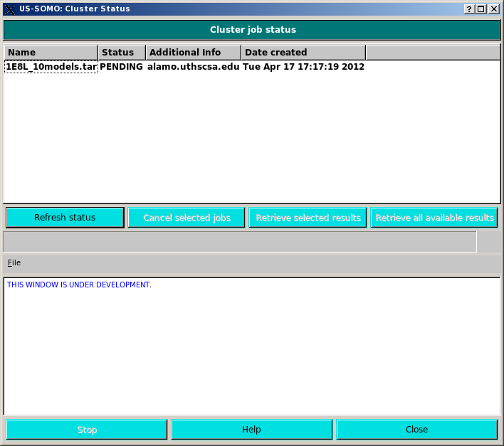Cancel selected jobs button
The height and width of the screenshot is (446, 504).
187,218
